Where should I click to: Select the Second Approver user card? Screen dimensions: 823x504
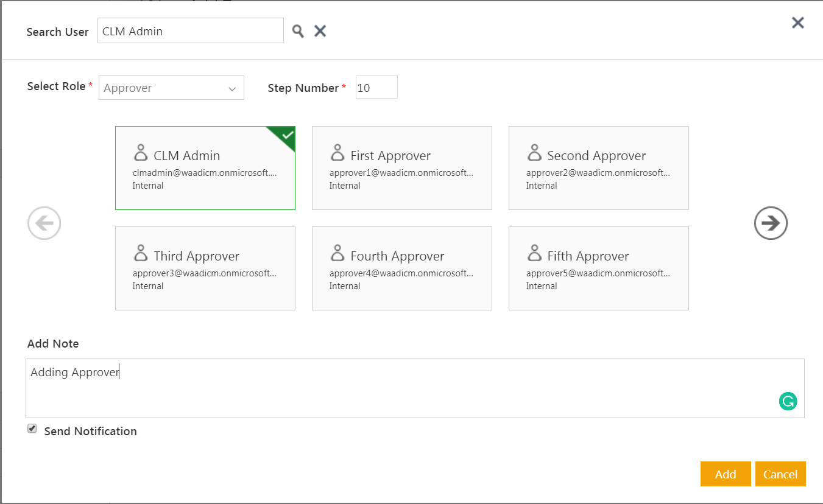click(598, 168)
